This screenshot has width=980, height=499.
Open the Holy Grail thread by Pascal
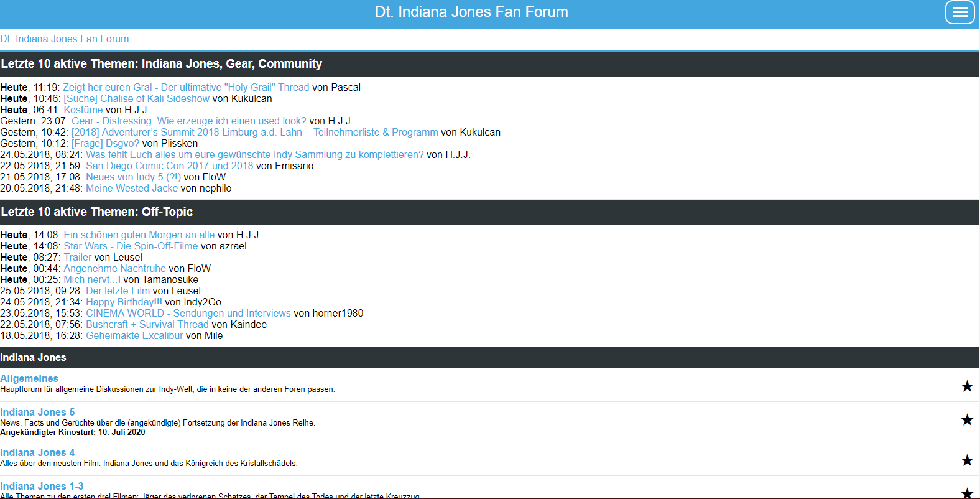[x=185, y=88]
